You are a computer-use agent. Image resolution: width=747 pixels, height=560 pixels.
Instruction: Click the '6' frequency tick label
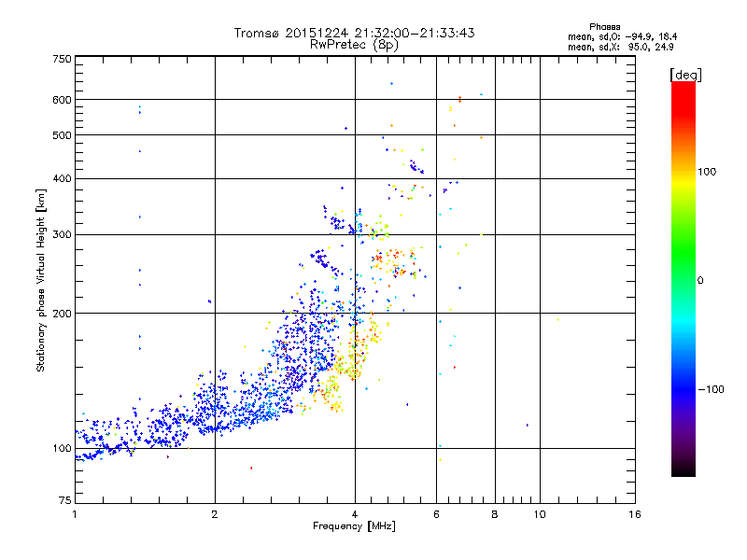436,514
